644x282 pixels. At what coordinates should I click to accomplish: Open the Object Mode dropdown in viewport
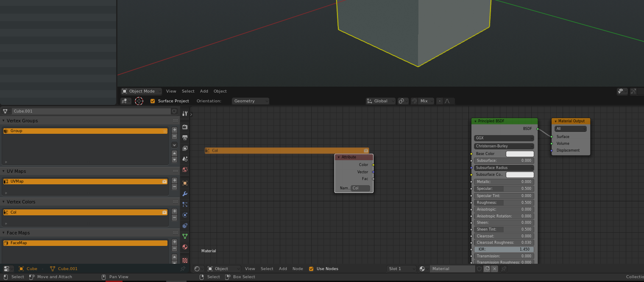(x=142, y=91)
